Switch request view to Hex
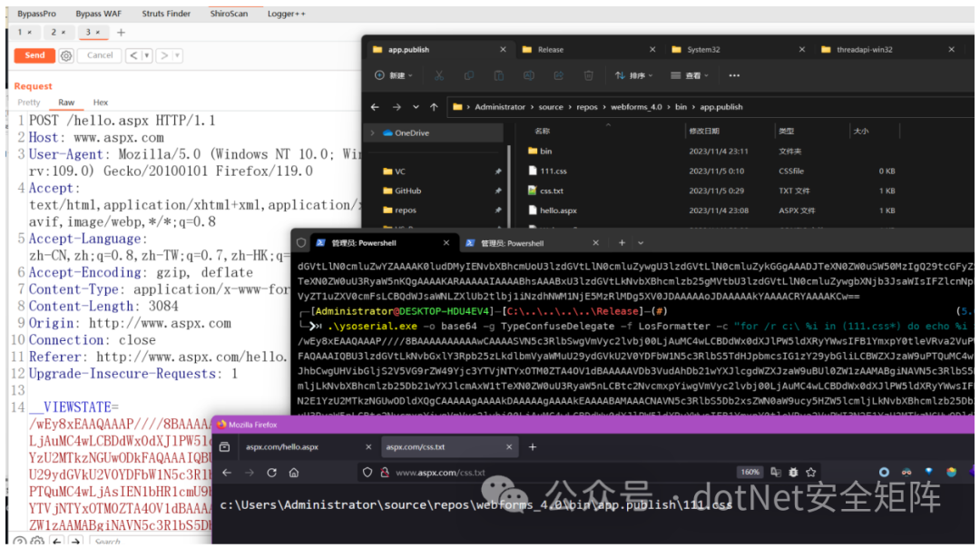This screenshot has width=980, height=548. click(101, 103)
